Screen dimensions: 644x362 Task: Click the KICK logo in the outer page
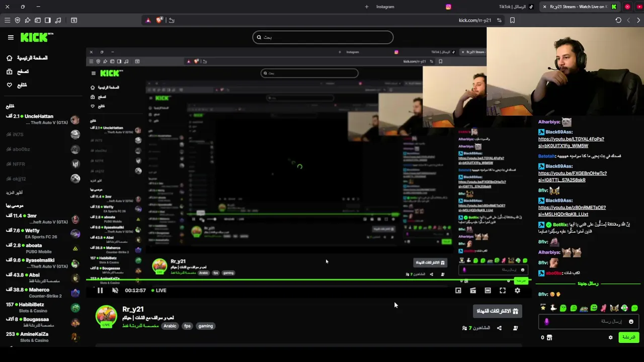click(37, 37)
